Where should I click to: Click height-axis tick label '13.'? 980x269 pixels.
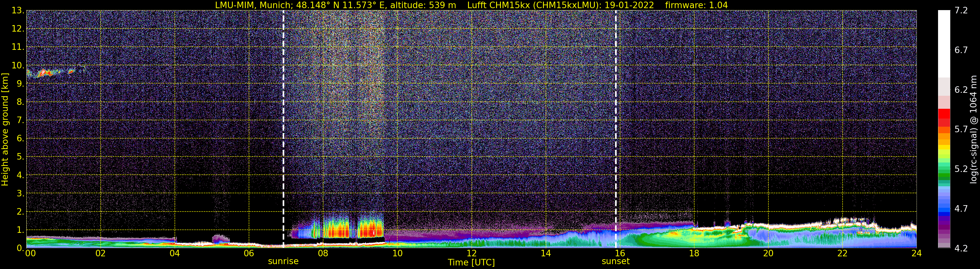pos(18,10)
